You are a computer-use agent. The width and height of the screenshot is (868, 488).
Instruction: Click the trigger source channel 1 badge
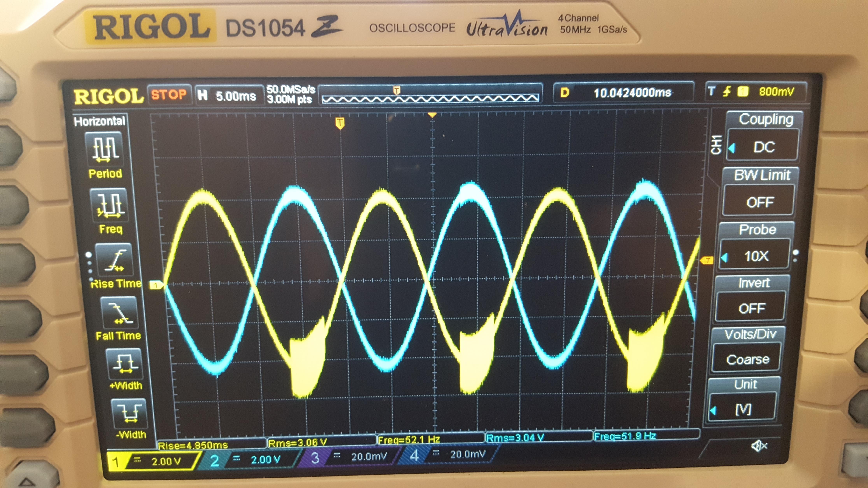743,92
